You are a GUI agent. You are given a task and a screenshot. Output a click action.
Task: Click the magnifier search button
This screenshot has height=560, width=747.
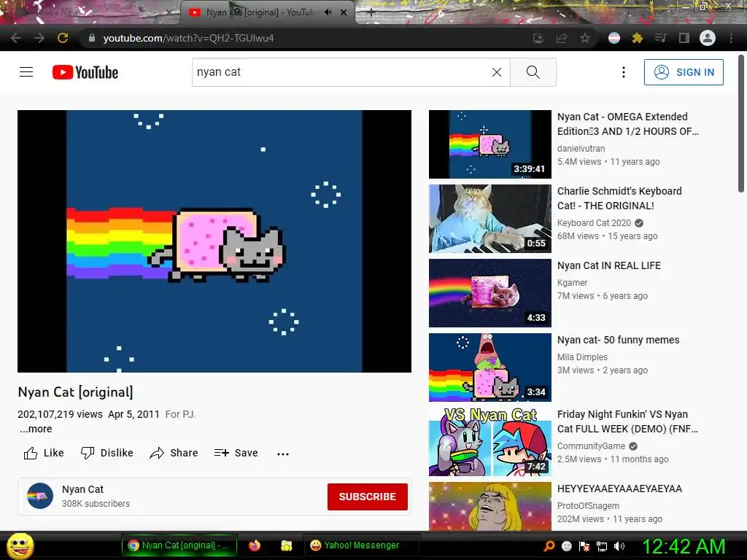[x=533, y=72]
